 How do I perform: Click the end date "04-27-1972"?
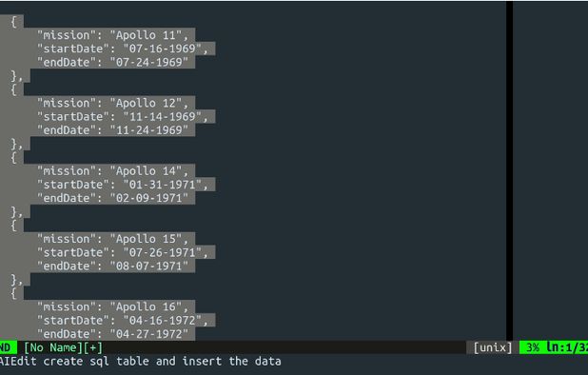click(x=148, y=334)
